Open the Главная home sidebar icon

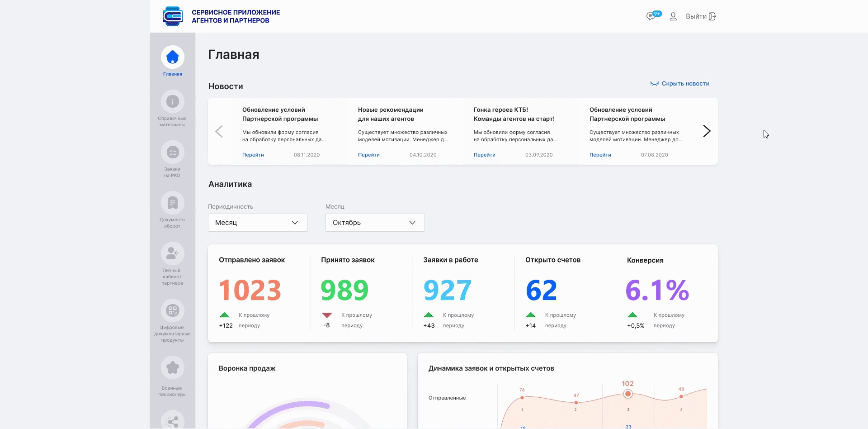click(172, 57)
